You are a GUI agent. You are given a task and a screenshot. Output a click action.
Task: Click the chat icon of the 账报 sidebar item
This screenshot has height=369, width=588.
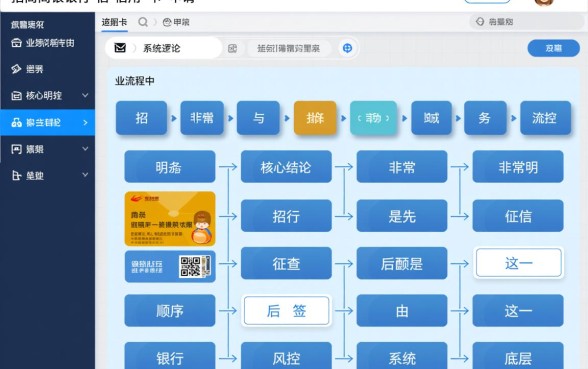[x=16, y=149]
